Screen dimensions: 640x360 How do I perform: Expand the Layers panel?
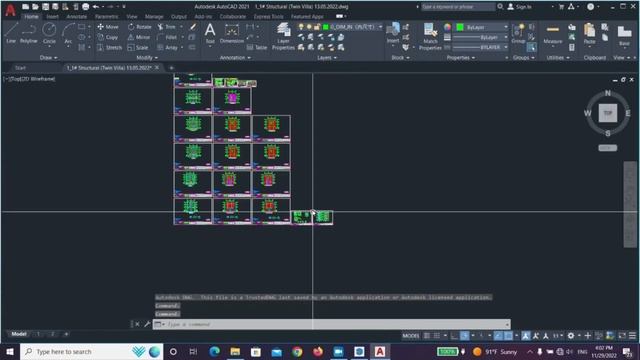pos(327,58)
